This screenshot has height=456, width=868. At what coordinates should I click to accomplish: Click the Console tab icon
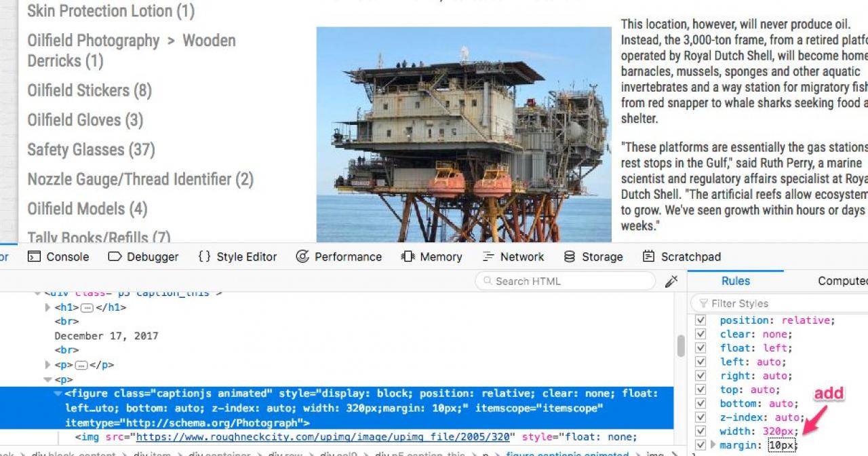(x=33, y=256)
